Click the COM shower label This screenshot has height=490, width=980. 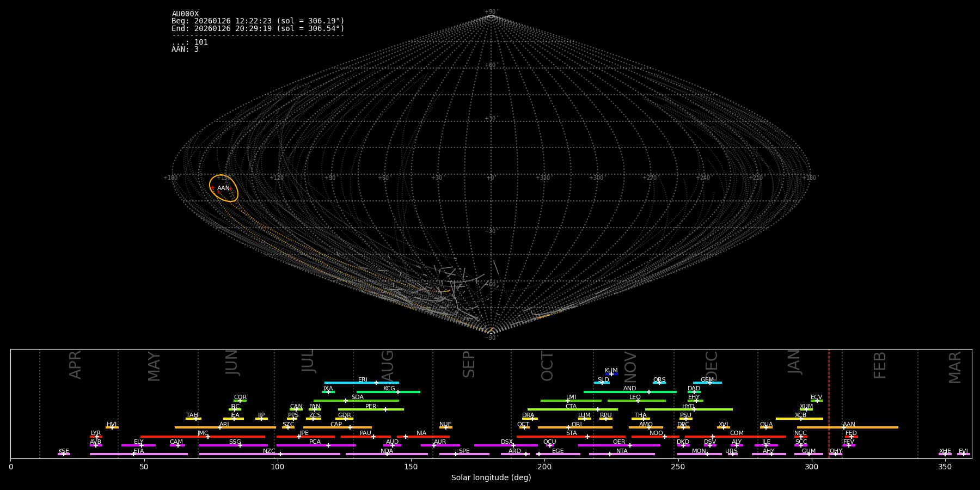[737, 433]
